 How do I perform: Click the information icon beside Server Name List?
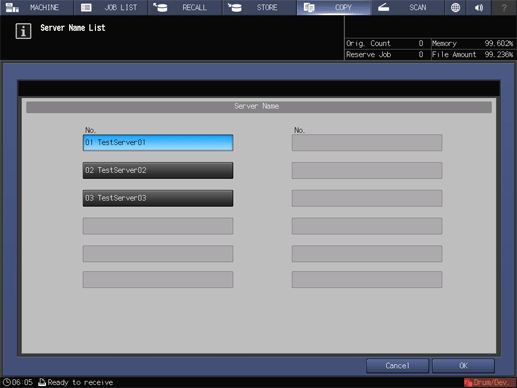click(x=23, y=31)
